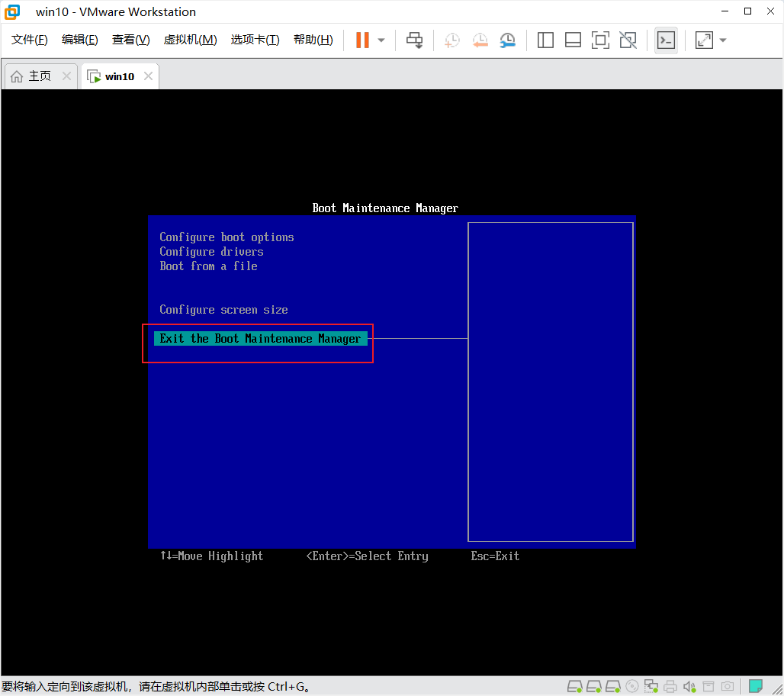Close the 主页 tab
This screenshot has width=784, height=696.
66,76
